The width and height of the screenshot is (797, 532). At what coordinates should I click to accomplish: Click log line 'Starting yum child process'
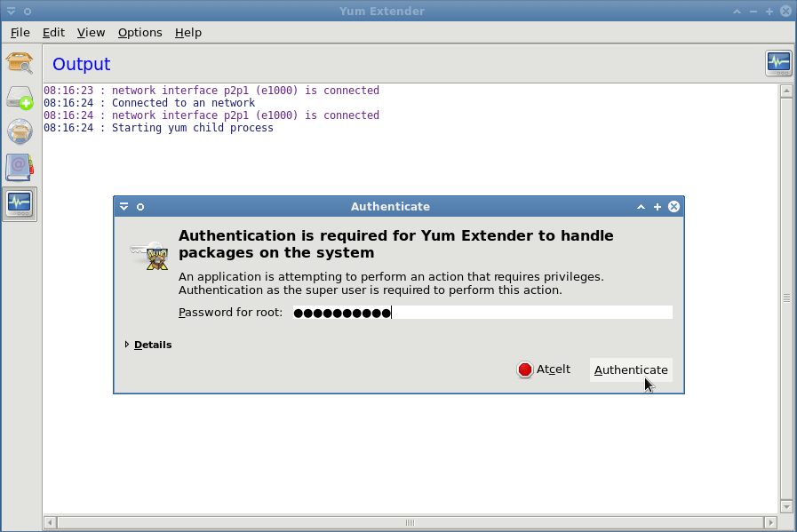click(158, 128)
